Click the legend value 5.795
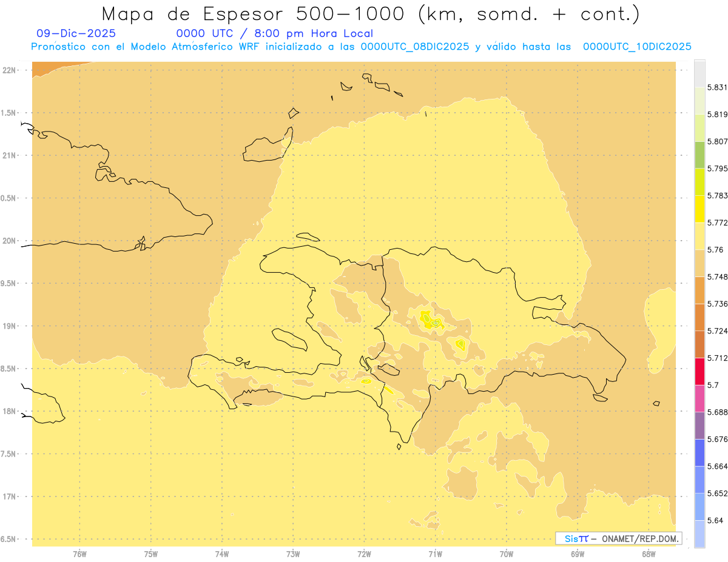 [x=717, y=168]
